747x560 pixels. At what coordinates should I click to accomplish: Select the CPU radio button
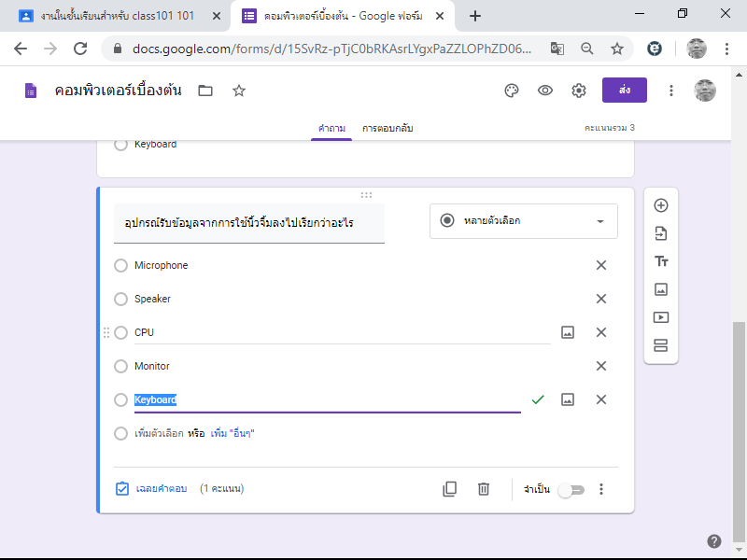[121, 332]
